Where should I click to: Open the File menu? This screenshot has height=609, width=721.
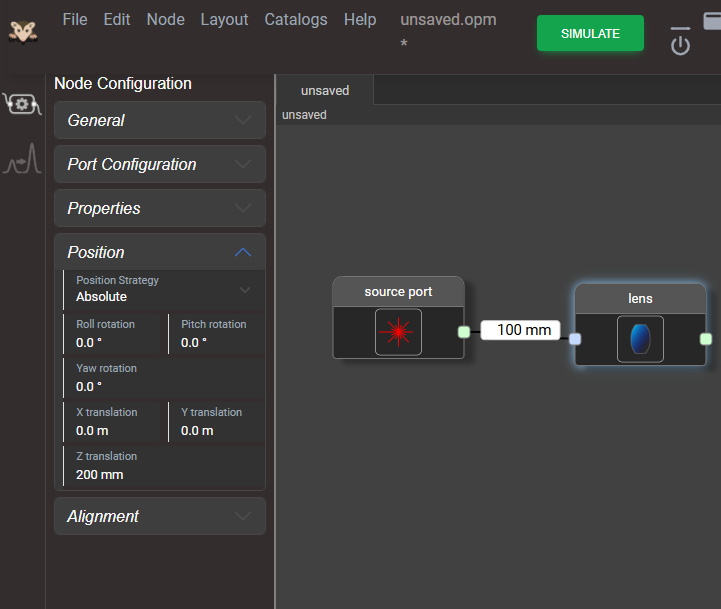click(x=75, y=20)
